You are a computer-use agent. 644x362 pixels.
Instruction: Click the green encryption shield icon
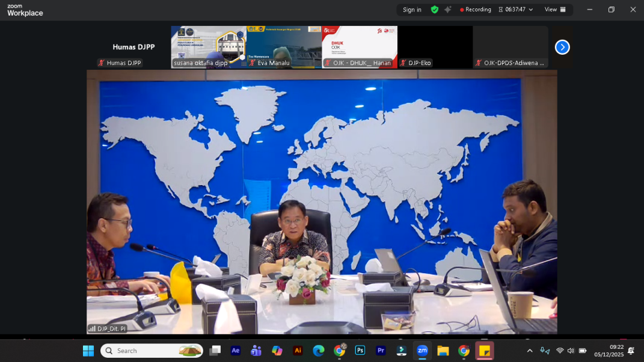(435, 9)
